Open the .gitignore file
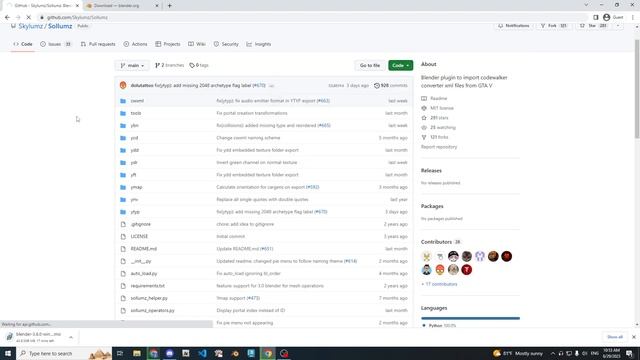This screenshot has height=360, width=640. (x=141, y=224)
